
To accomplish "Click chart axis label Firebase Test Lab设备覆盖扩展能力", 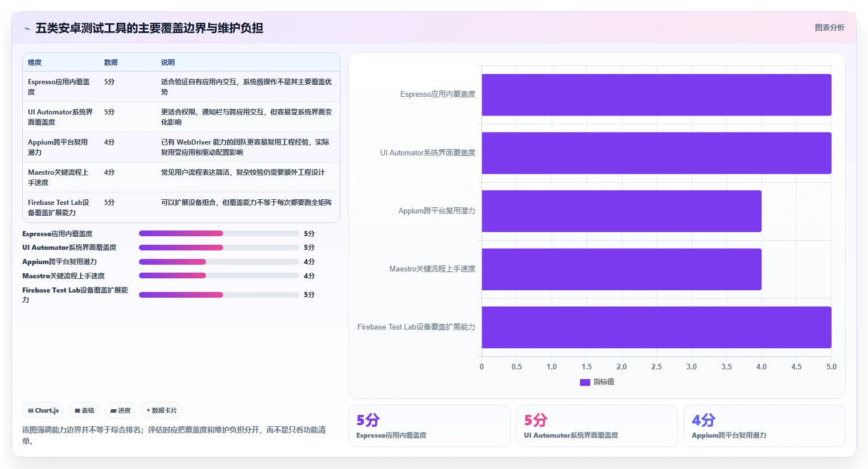I will click(416, 327).
